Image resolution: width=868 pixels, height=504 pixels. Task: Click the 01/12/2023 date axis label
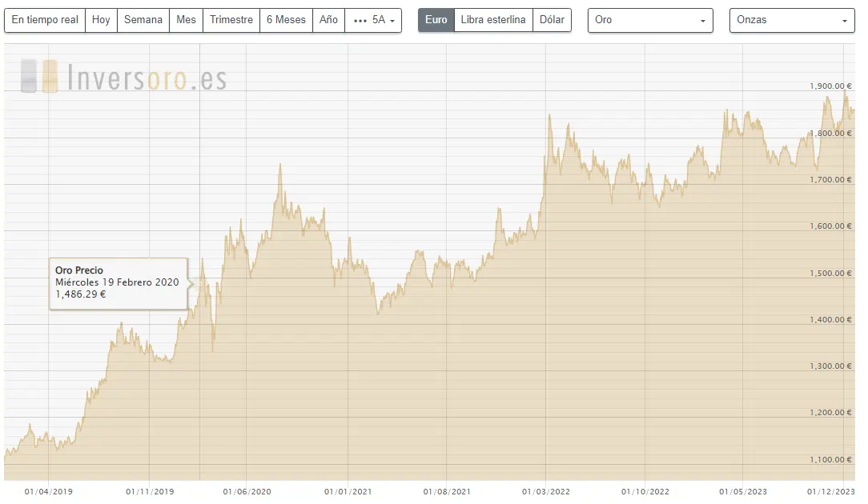point(831,492)
